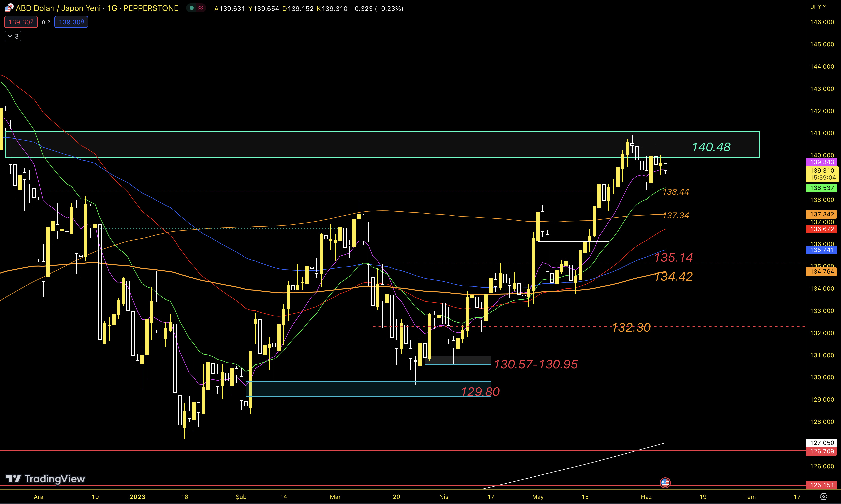The width and height of the screenshot is (841, 504).
Task: Click the TradingView logo watermark
Action: (46, 479)
